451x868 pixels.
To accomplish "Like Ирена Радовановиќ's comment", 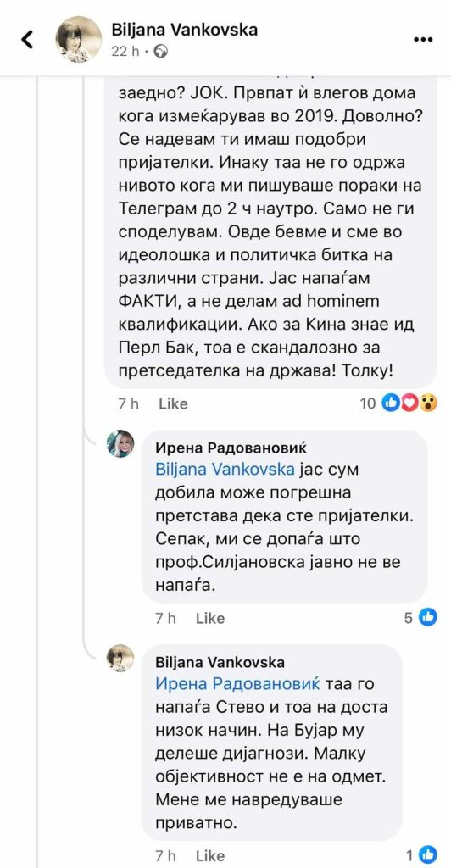I will (209, 618).
